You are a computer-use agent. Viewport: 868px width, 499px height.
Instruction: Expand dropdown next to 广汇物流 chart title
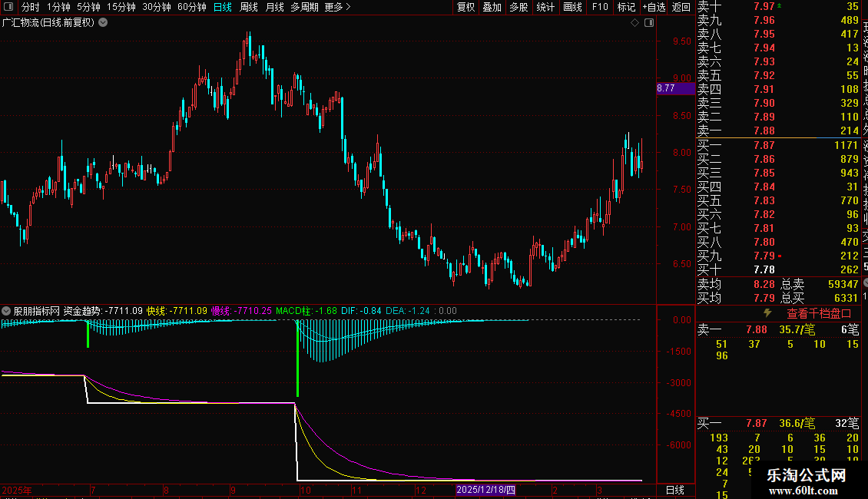point(103,23)
